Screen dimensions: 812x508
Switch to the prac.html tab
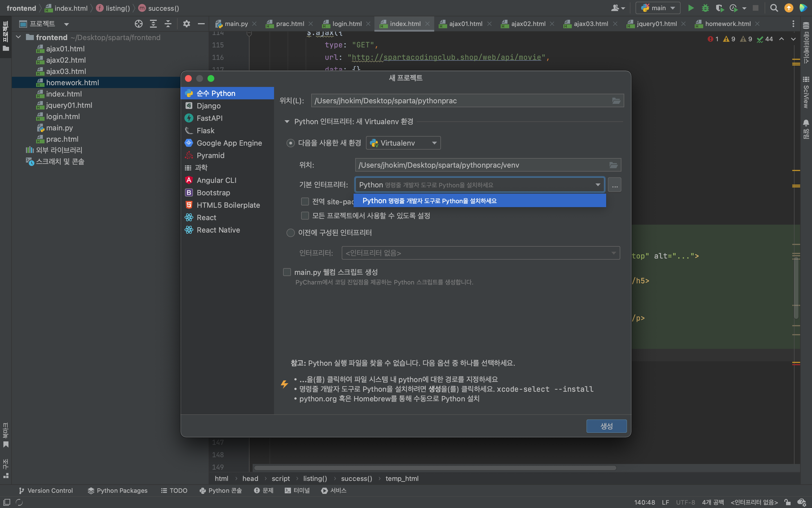[x=290, y=24]
